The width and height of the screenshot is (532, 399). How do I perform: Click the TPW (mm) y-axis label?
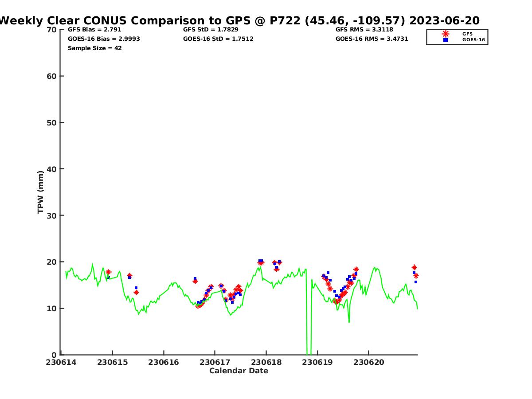coord(41,192)
